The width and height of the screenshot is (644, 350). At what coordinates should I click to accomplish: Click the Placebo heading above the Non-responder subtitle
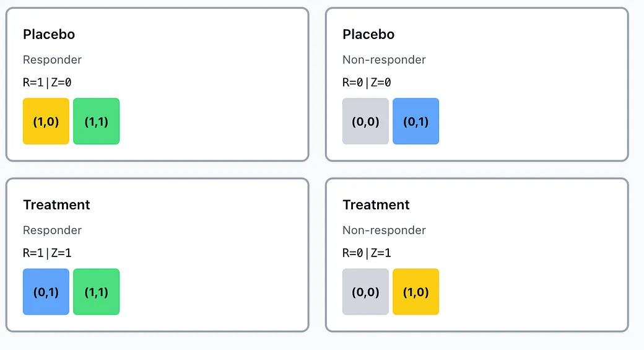(368, 35)
